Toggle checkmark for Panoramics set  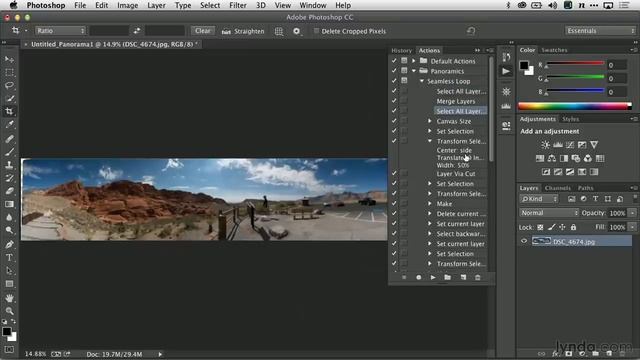point(394,71)
